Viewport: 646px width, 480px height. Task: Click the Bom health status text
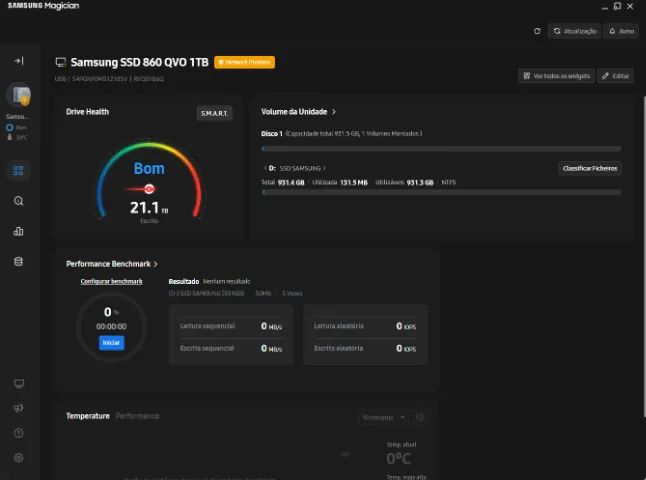pos(149,169)
